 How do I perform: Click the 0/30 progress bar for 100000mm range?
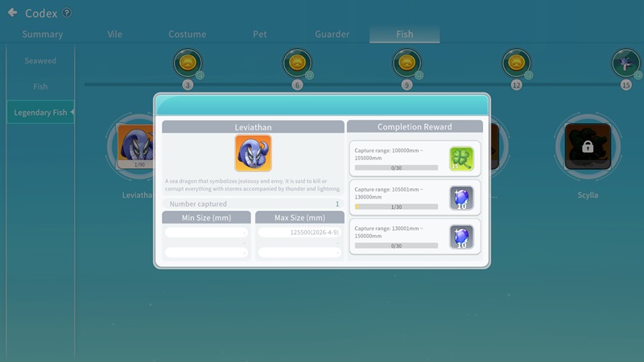(x=396, y=168)
